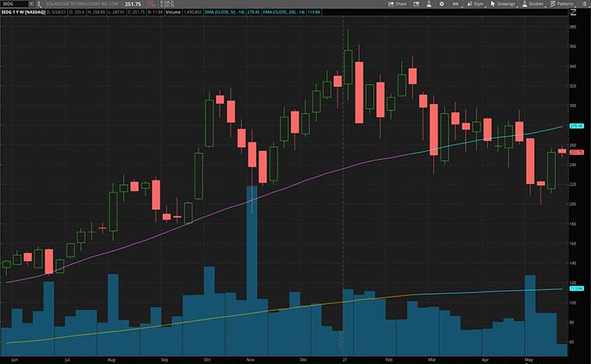Click the 113.84 axis value label

click(x=577, y=289)
